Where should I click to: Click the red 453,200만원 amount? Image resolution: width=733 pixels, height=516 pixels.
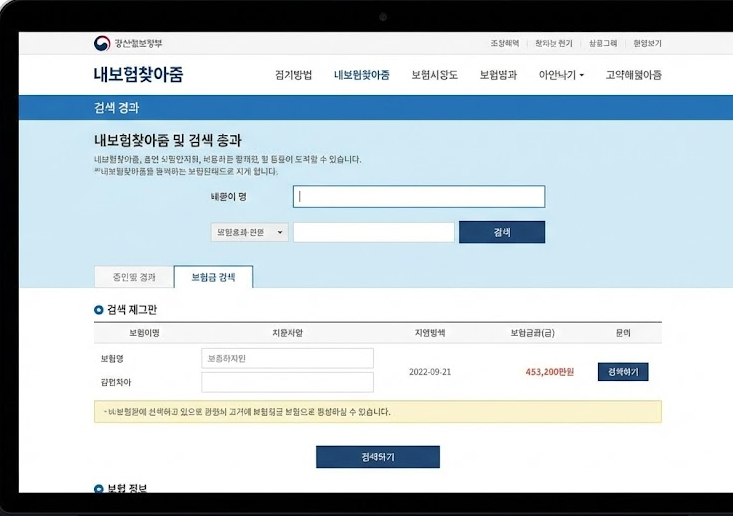pyautogui.click(x=550, y=372)
